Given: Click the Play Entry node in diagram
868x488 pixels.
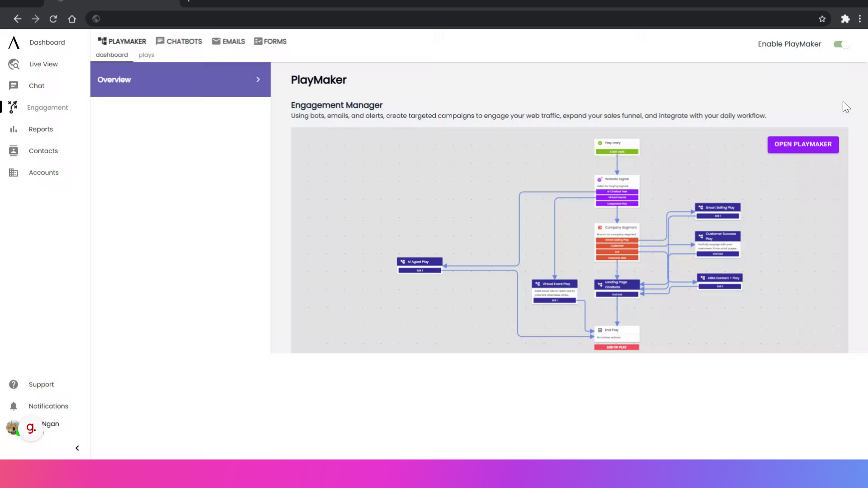Looking at the screenshot, I should coord(617,147).
